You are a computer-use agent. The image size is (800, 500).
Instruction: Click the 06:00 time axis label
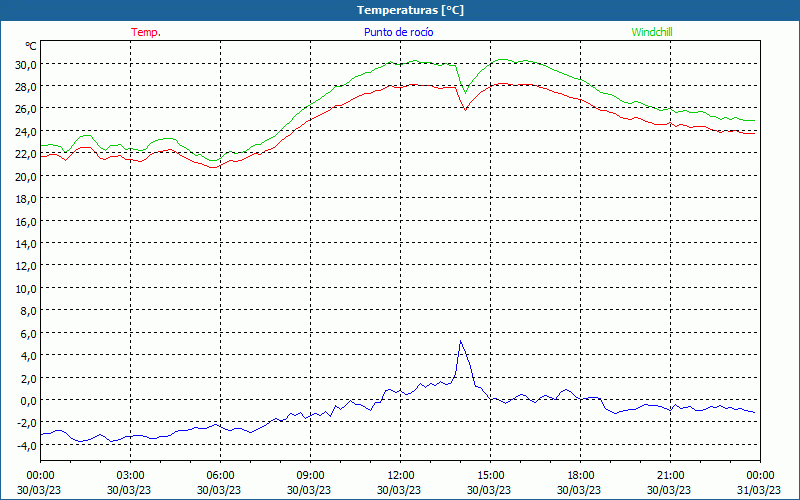[220, 476]
